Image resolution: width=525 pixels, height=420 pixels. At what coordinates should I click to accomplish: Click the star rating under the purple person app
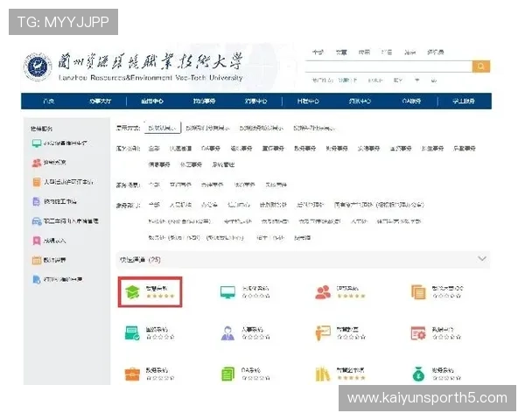[x=255, y=337]
